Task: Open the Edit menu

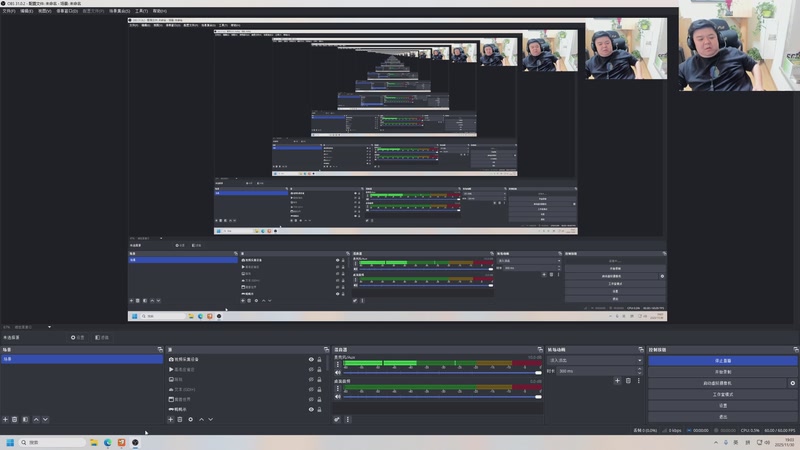Action: coord(27,11)
